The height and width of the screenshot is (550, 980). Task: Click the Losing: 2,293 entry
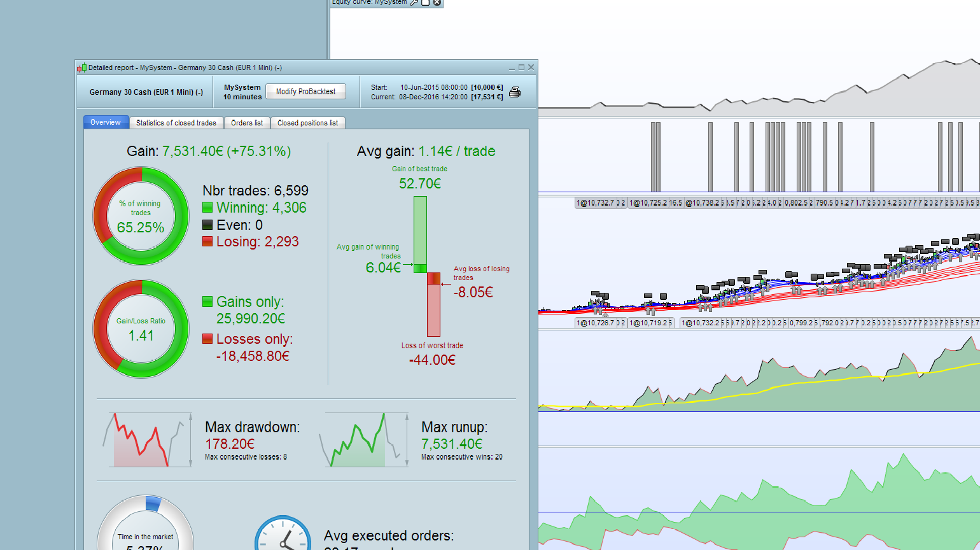point(258,242)
